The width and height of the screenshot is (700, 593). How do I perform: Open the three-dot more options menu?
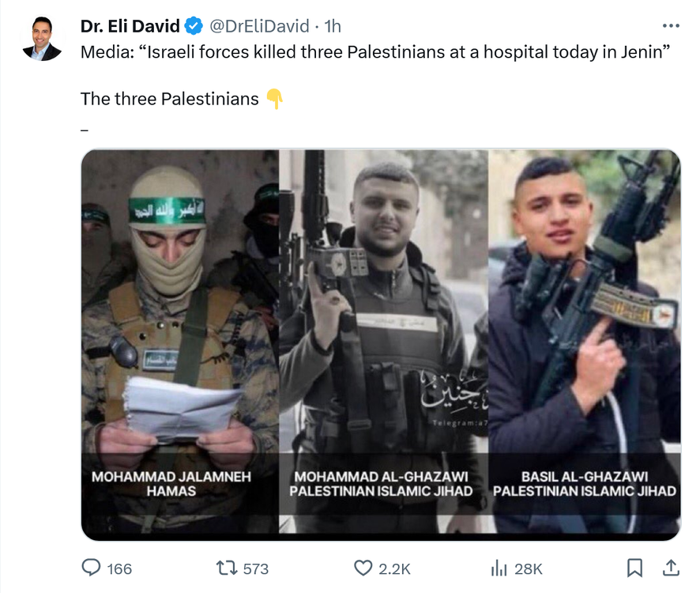coord(671,26)
